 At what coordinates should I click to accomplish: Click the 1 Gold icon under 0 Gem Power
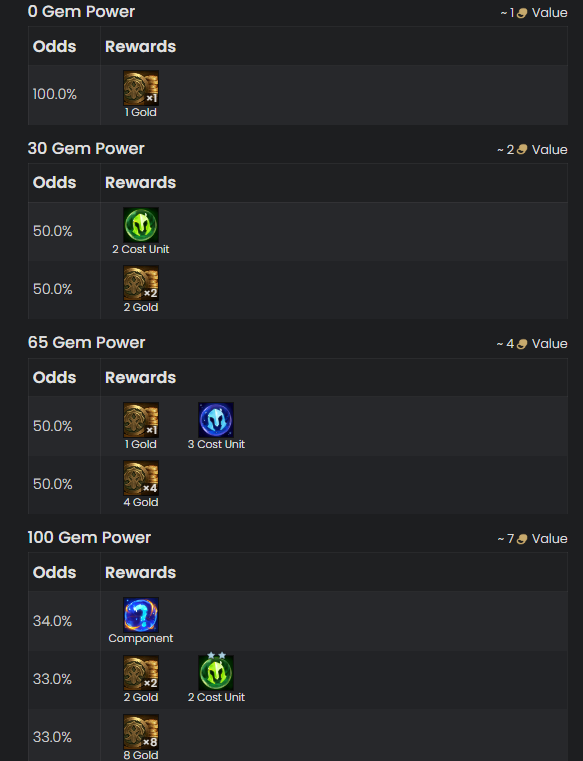(x=141, y=88)
